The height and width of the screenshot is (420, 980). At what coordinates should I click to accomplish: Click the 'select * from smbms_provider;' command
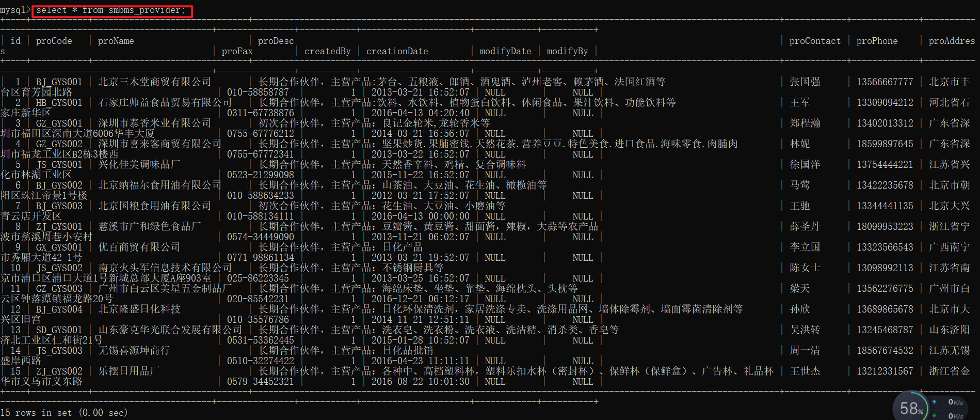(x=110, y=10)
